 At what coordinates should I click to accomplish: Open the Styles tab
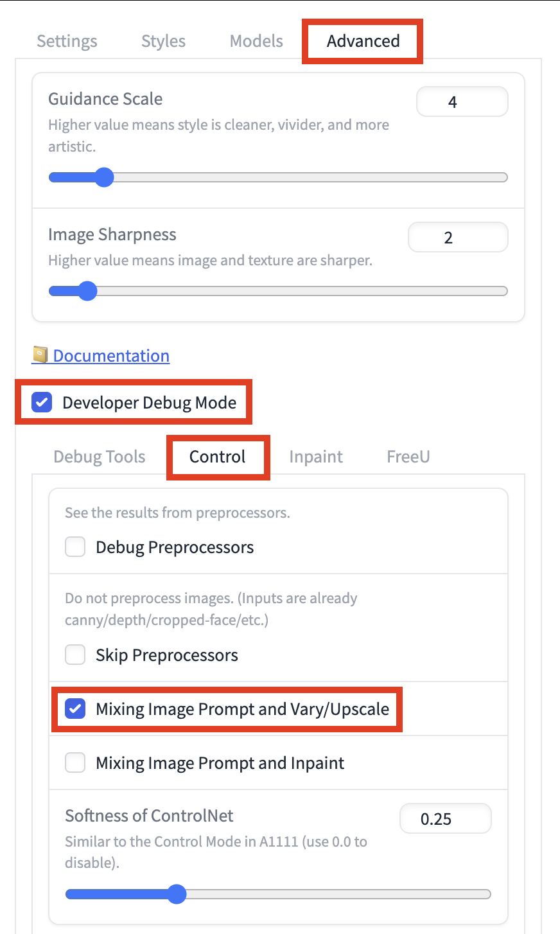(x=163, y=41)
